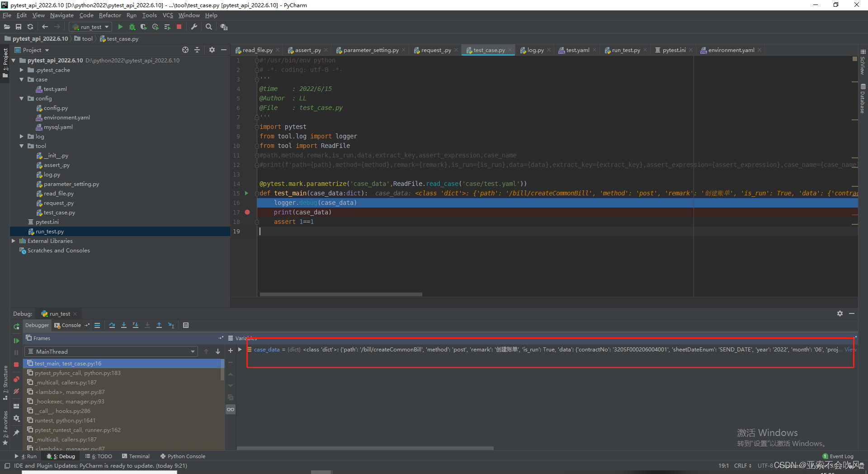
Task: Open the VCS menu
Action: coord(168,15)
